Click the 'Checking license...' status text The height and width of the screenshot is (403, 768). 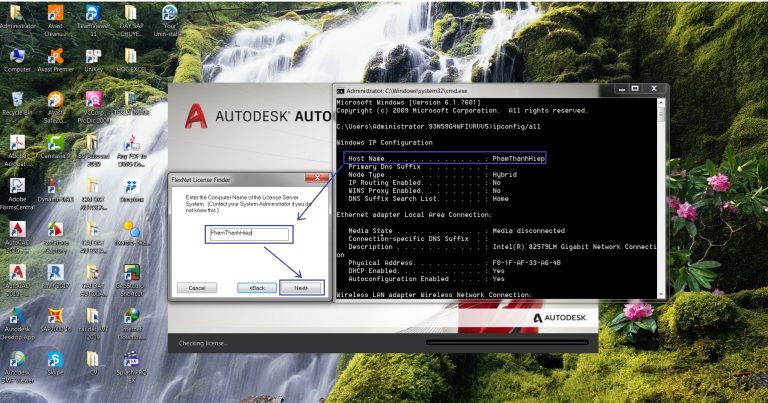[203, 343]
